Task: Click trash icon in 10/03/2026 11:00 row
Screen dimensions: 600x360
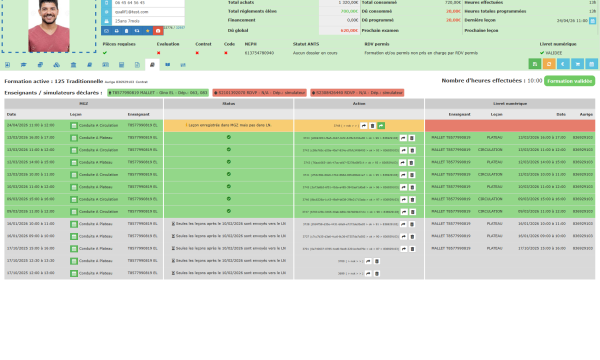Action: (412, 187)
